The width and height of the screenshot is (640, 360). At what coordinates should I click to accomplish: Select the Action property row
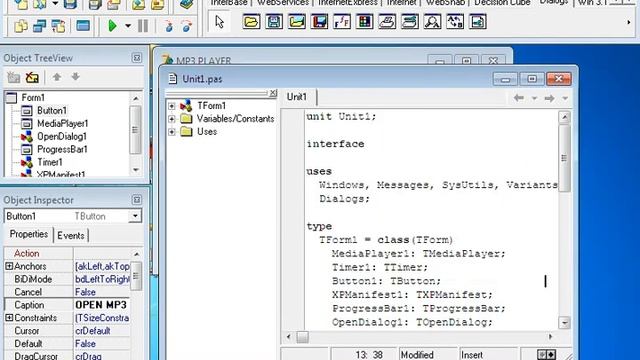click(x=67, y=253)
